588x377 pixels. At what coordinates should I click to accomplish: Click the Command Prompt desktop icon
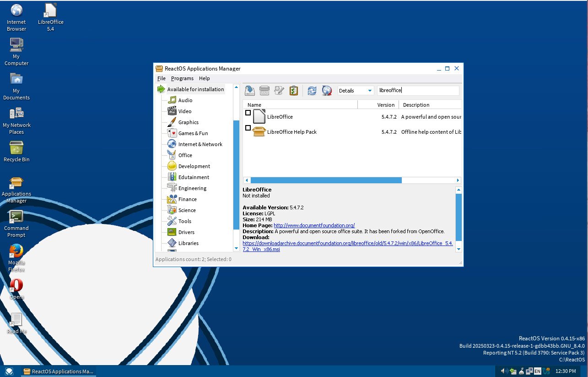click(x=16, y=224)
